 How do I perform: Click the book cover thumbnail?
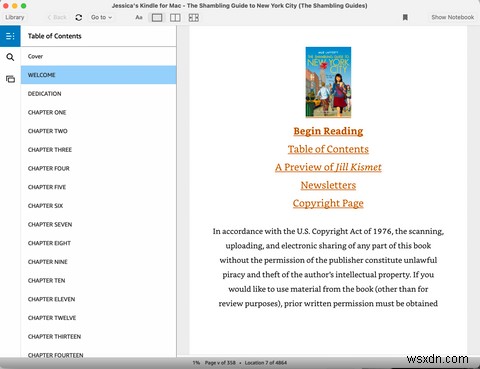point(328,82)
